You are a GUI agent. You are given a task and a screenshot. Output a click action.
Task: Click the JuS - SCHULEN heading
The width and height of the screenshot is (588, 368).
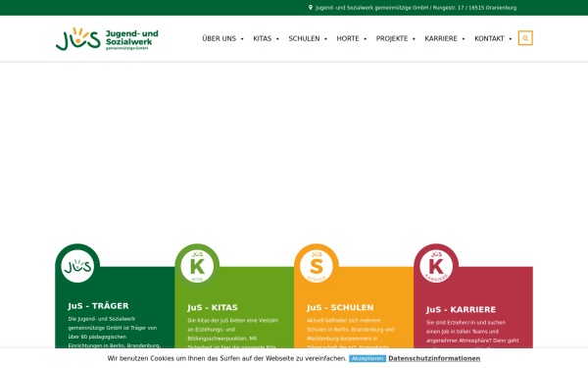(340, 307)
